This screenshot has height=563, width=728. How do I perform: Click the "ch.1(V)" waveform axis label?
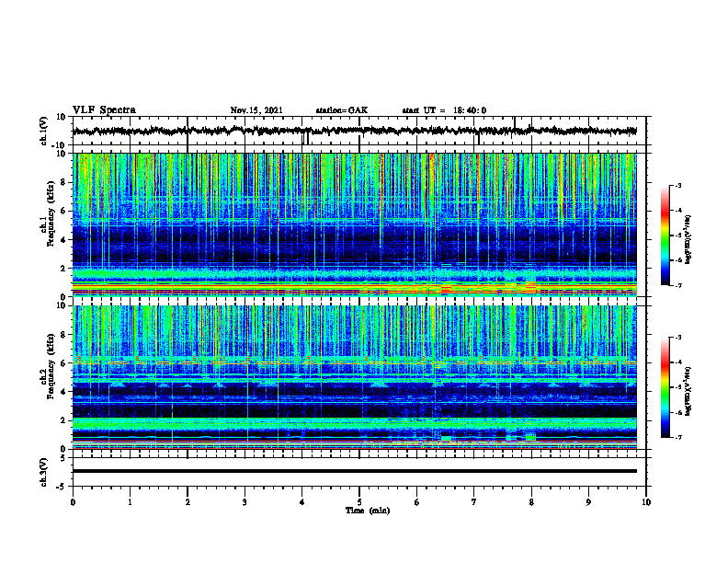coord(44,131)
